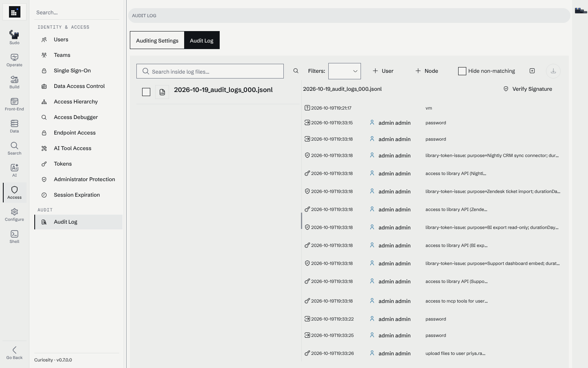
Task: Open Data Access Control page
Action: tap(78, 86)
